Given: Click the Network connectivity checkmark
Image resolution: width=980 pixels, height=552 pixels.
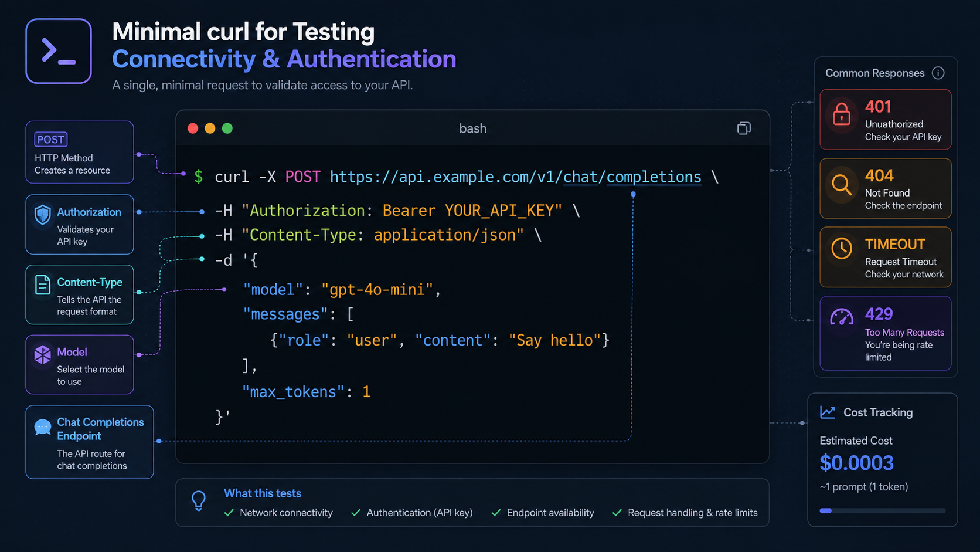Looking at the screenshot, I should [229, 513].
